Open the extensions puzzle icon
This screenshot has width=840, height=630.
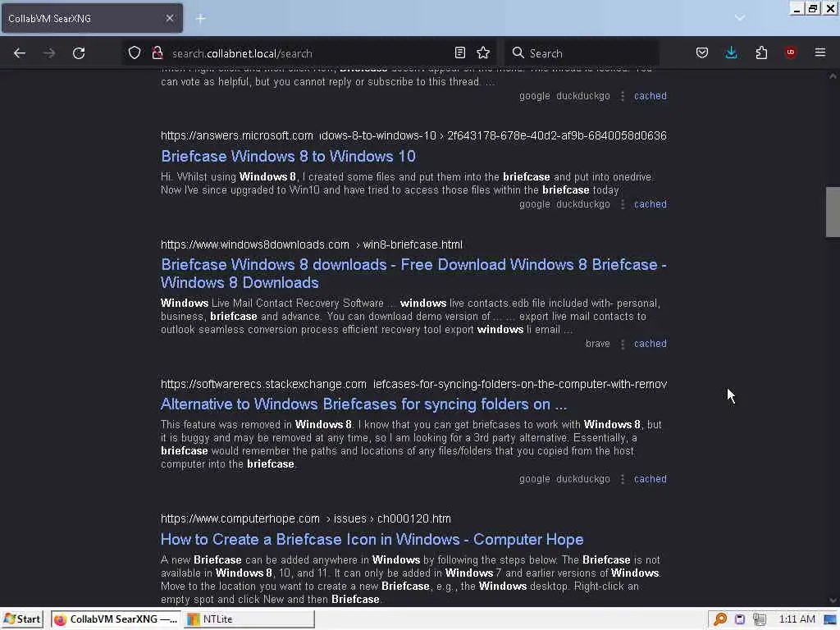click(x=761, y=52)
